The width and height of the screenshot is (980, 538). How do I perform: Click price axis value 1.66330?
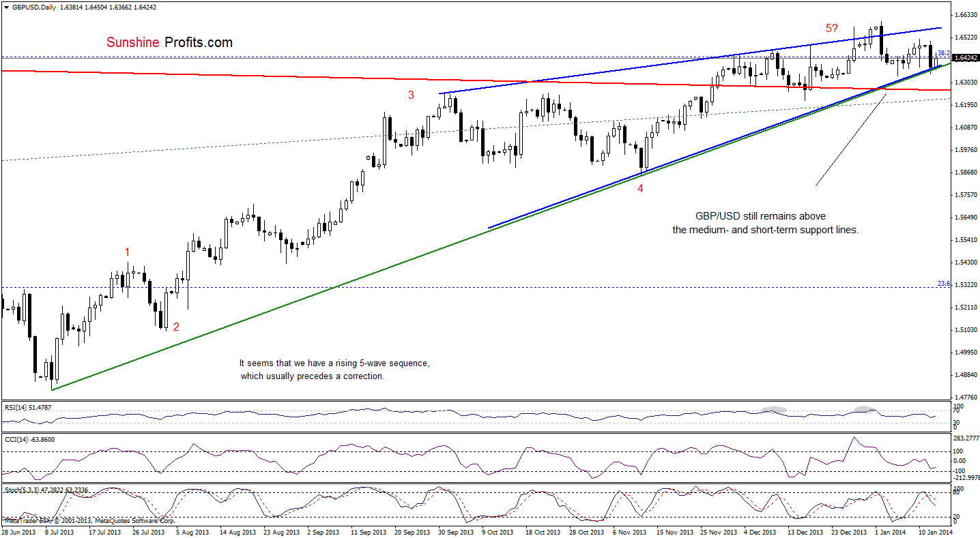pyautogui.click(x=964, y=14)
